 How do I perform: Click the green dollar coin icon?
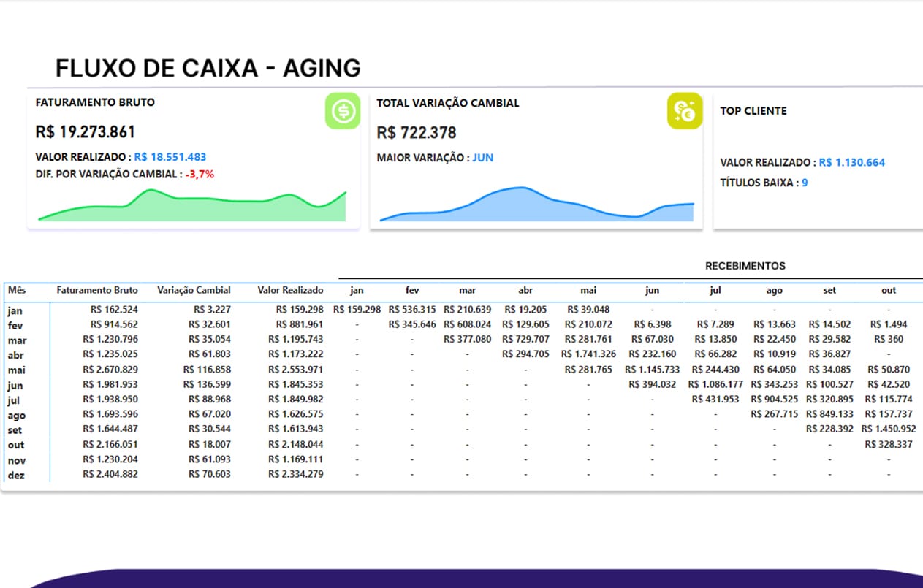click(x=342, y=111)
